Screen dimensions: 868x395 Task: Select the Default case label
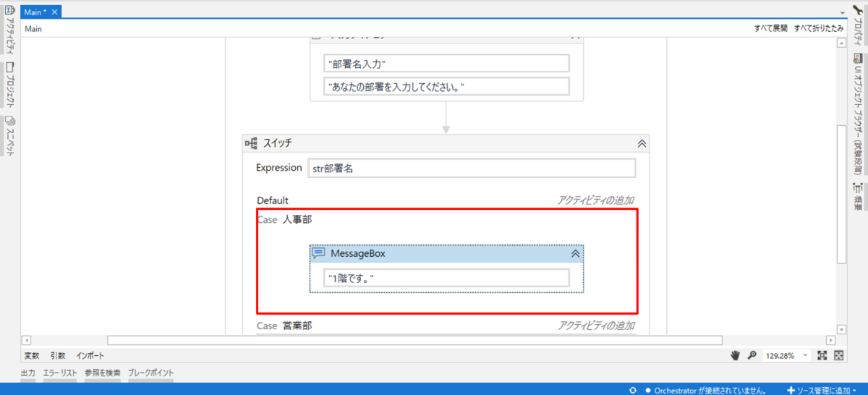(273, 200)
